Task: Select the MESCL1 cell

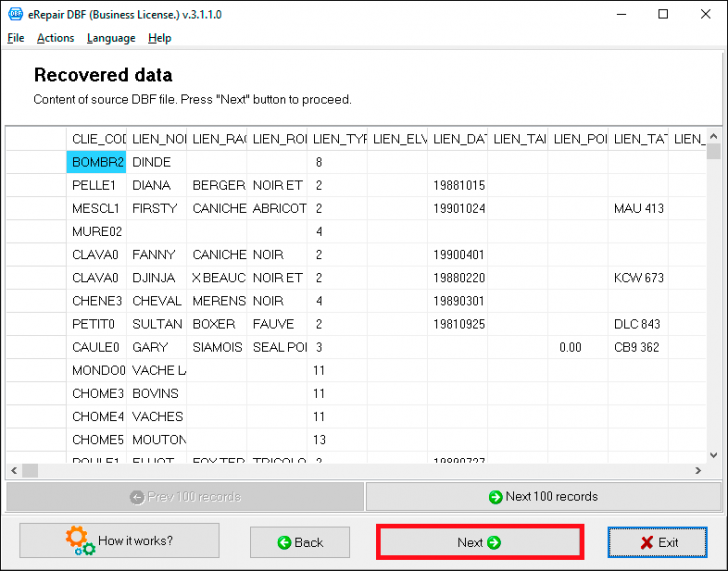Action: pos(96,208)
